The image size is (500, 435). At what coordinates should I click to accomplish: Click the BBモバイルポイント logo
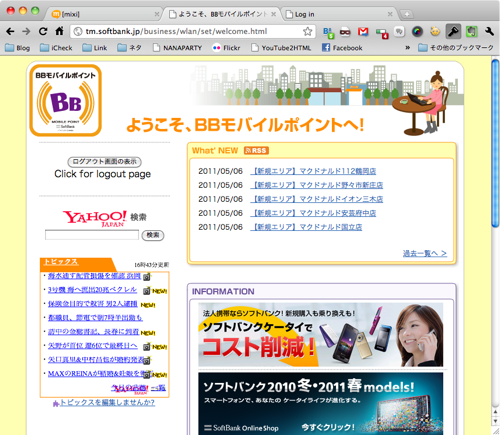(65, 100)
